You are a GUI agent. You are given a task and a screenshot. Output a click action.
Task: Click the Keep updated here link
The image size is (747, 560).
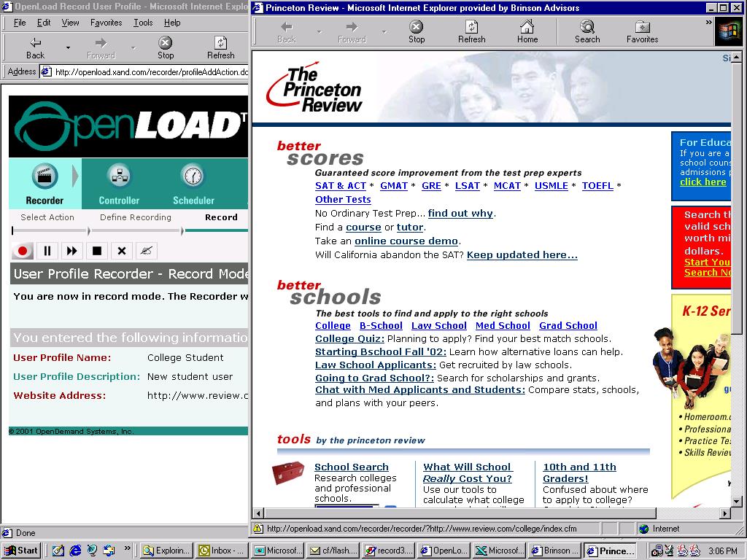coord(522,254)
